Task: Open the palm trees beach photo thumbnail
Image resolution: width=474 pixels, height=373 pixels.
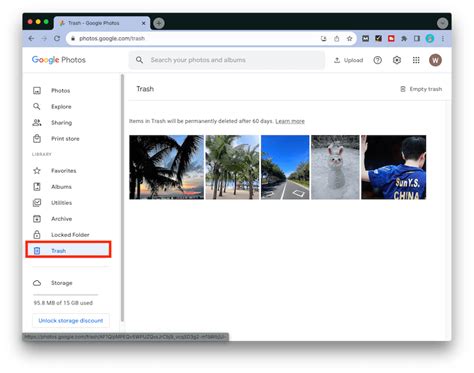Action: click(x=232, y=167)
